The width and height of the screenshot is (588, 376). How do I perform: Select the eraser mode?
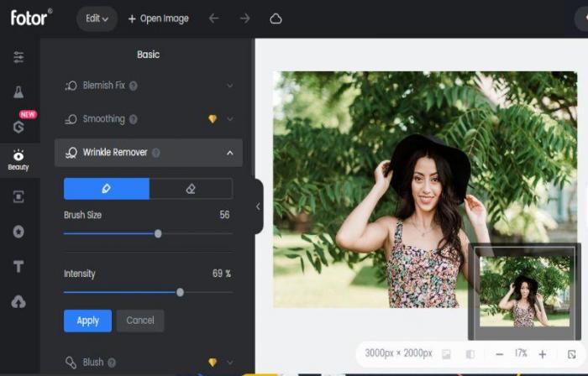click(x=191, y=188)
